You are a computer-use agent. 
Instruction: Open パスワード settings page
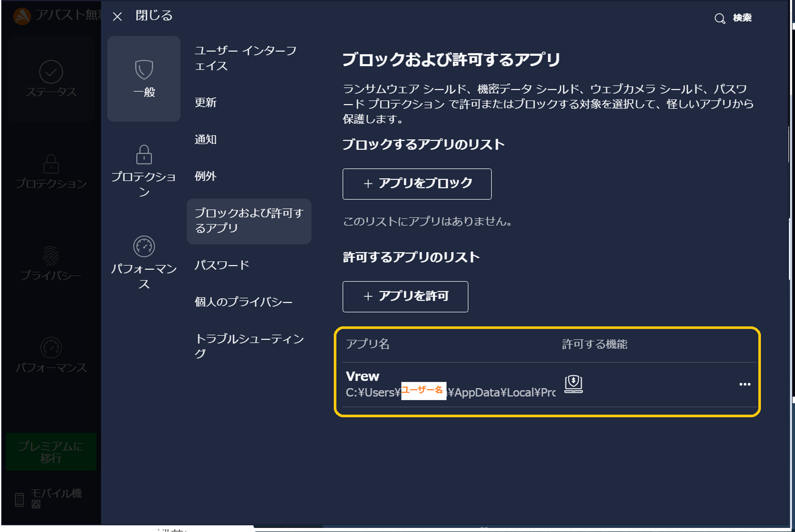pos(222,265)
